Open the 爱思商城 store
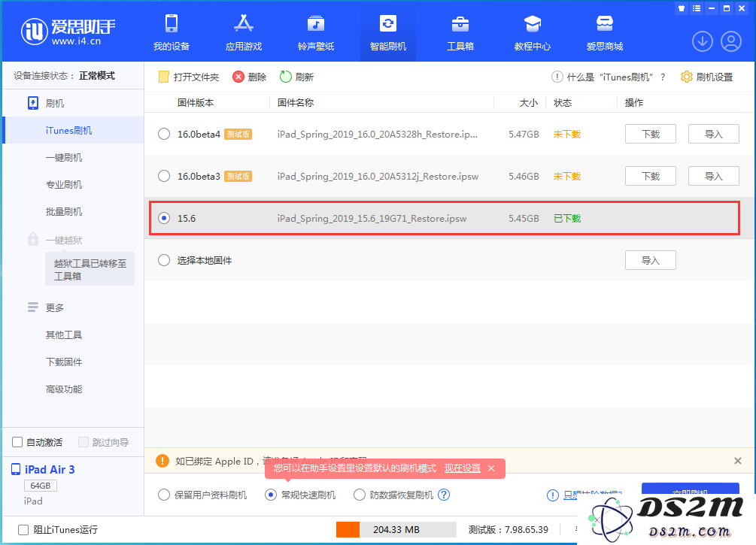This screenshot has width=756, height=545. coord(605,33)
